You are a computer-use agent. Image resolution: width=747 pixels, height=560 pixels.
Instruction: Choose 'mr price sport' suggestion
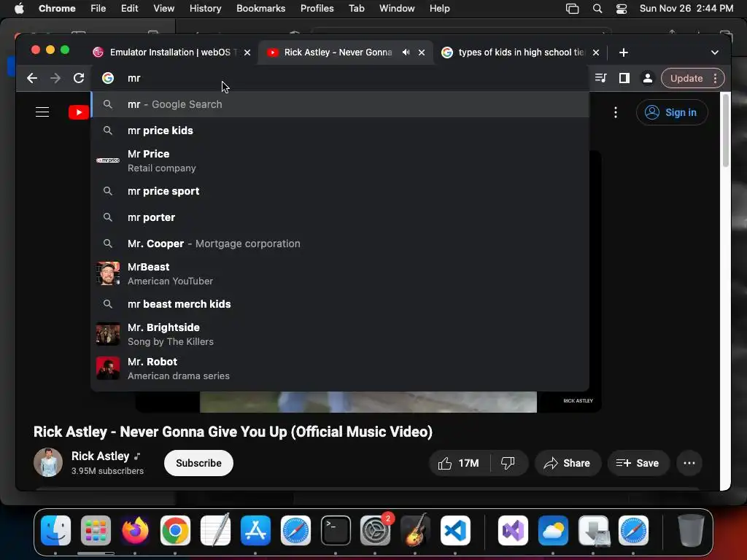pyautogui.click(x=340, y=191)
